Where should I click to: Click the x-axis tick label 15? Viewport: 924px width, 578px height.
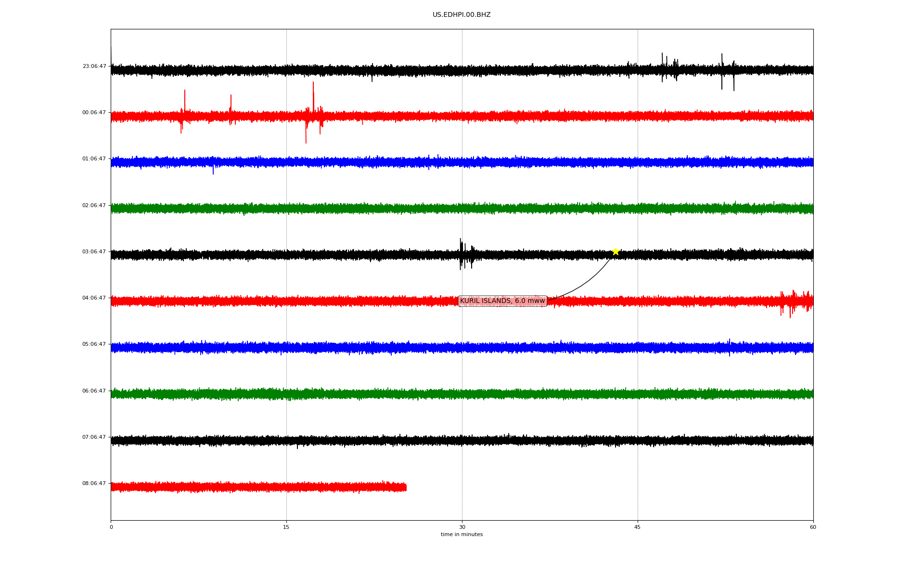pyautogui.click(x=286, y=527)
